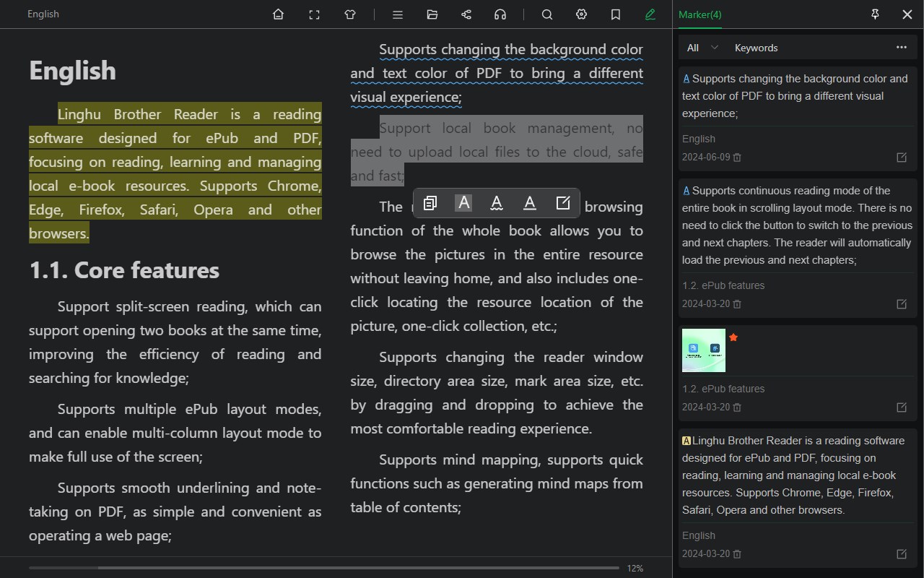The height and width of the screenshot is (578, 924).
Task: Click the yellow highlighted intro paragraph
Action: tap(175, 173)
